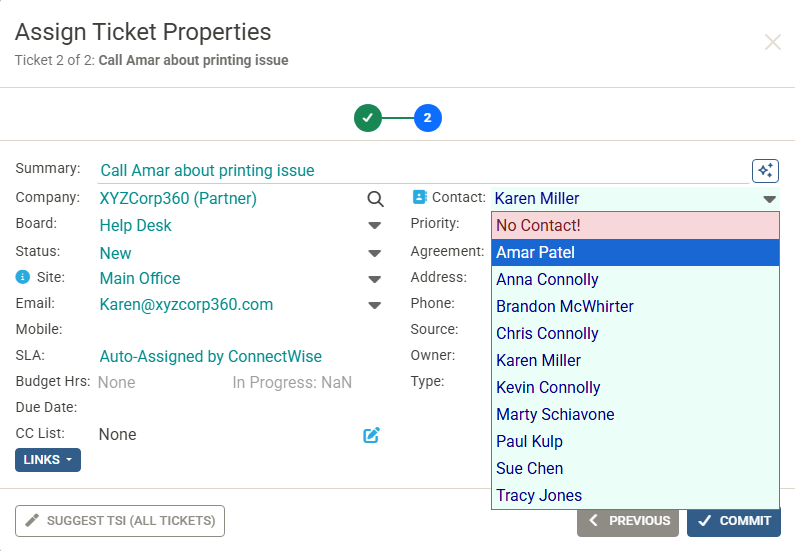
Task: Open the Email dropdown arrow
Action: [374, 305]
